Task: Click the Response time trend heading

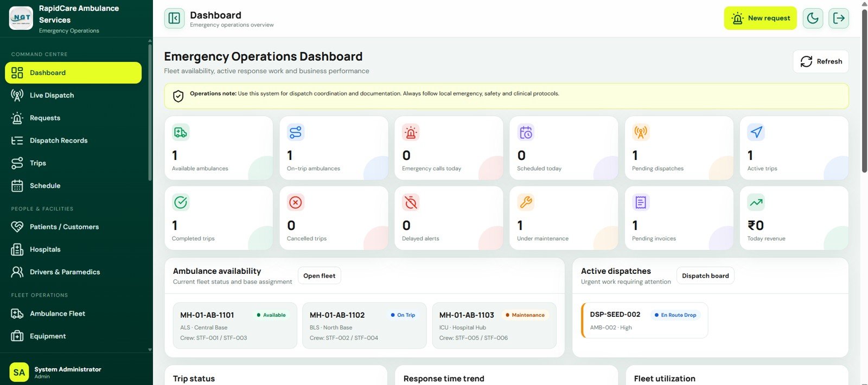Action: pos(444,378)
